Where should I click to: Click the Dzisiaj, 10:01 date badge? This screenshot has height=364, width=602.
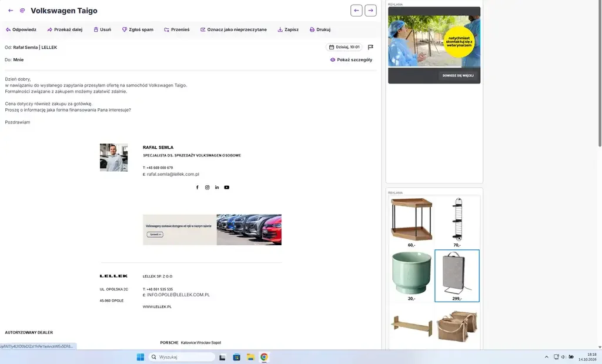tap(345, 47)
